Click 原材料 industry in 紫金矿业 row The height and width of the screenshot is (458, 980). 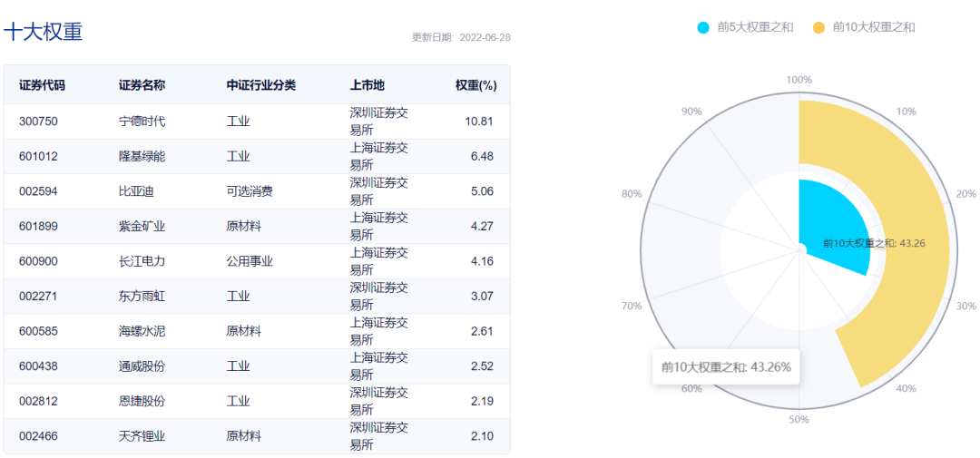[x=244, y=226]
